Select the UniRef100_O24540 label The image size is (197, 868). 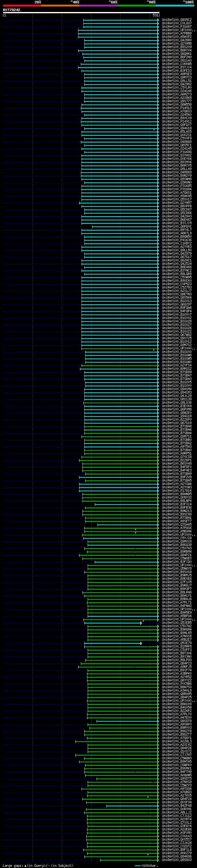coord(177,115)
